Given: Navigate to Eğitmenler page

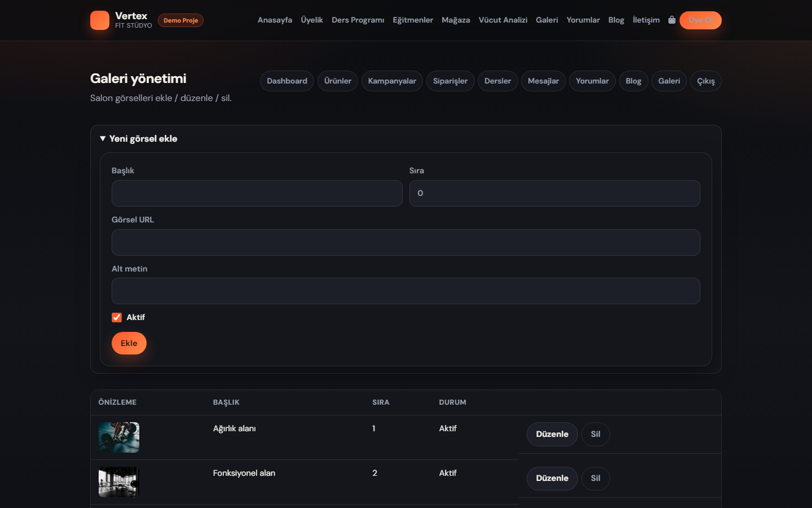Looking at the screenshot, I should coord(413,20).
